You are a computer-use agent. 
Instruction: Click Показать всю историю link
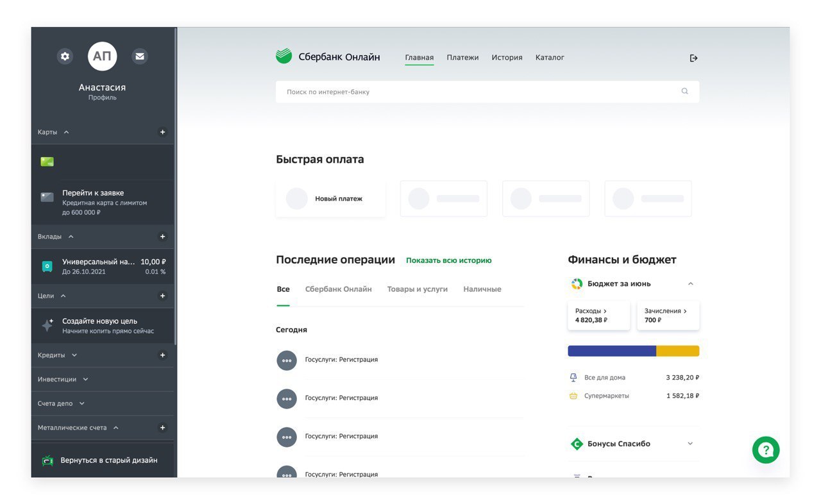pyautogui.click(x=448, y=260)
